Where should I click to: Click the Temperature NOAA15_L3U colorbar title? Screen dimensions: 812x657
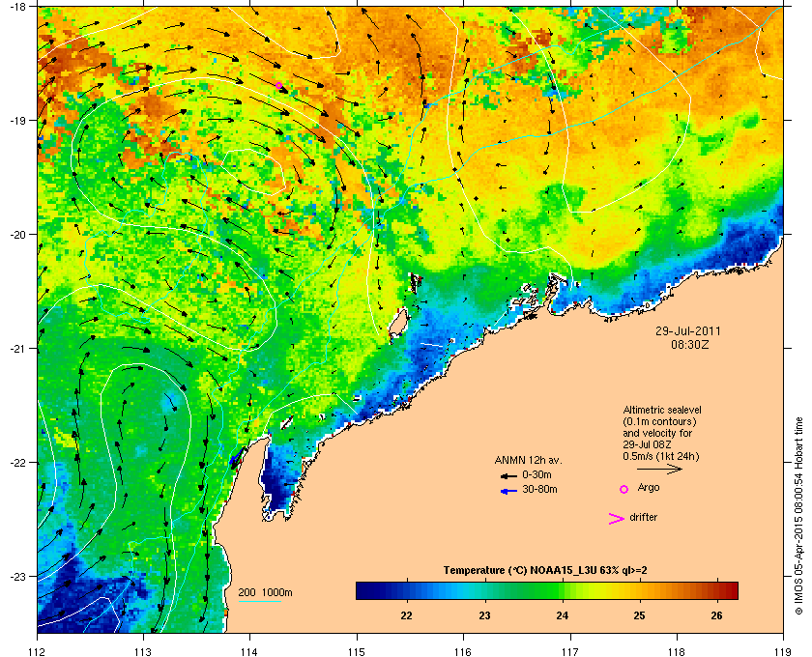pyautogui.click(x=545, y=571)
